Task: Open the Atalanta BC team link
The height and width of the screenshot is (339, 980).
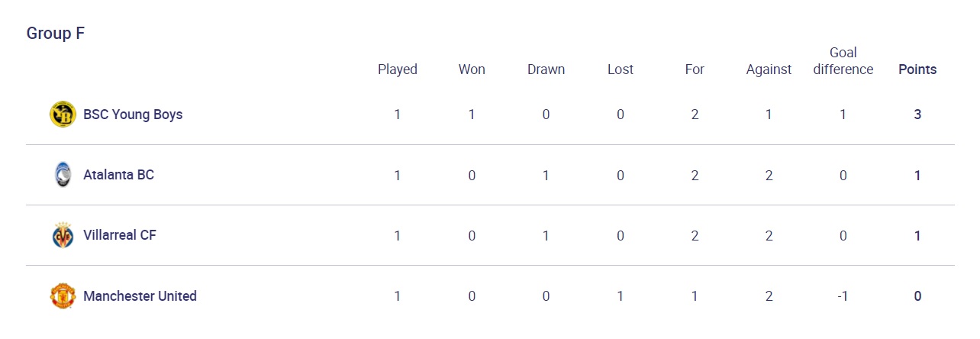Action: coord(118,175)
